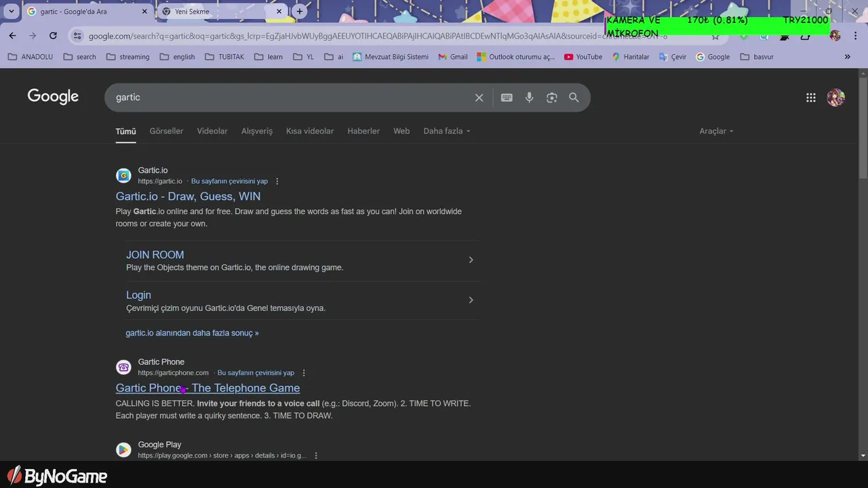Close the Yeni Sekme tab
868x488 pixels.
(279, 12)
